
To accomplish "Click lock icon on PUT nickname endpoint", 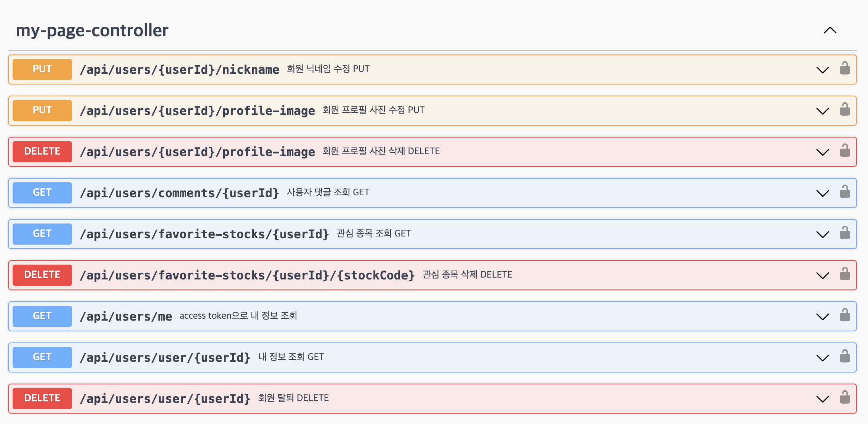I will [845, 69].
